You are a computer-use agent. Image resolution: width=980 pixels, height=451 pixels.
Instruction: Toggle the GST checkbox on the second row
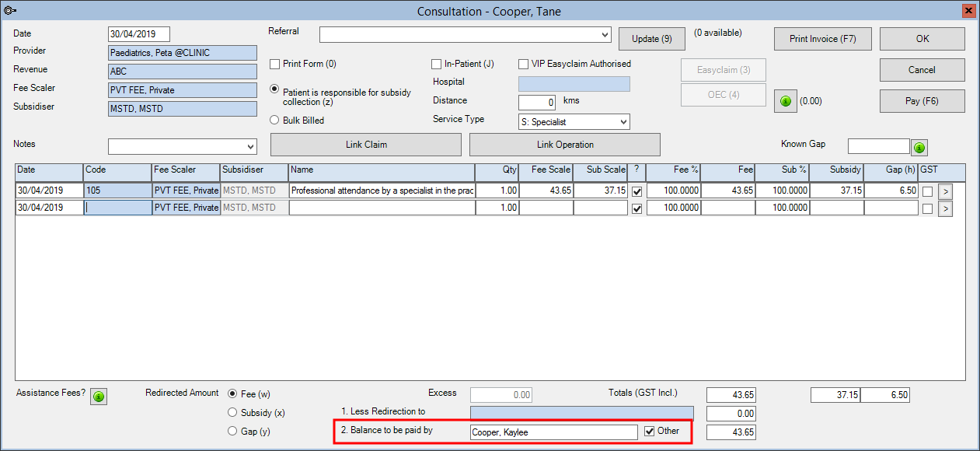927,208
